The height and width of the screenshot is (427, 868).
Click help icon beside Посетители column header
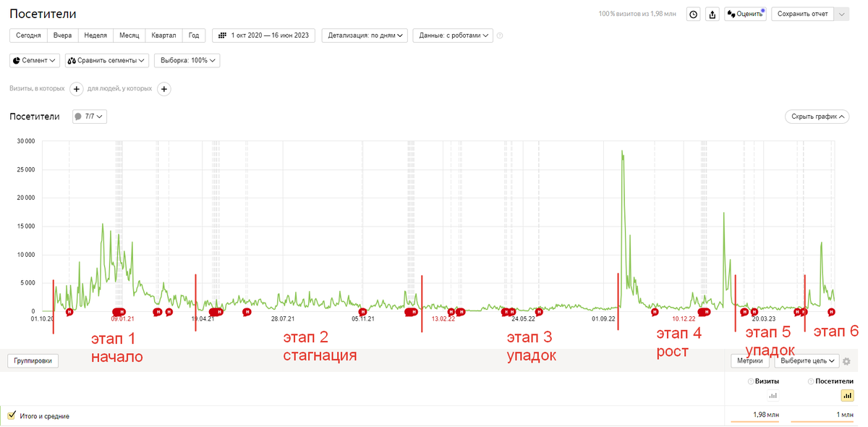(x=812, y=381)
